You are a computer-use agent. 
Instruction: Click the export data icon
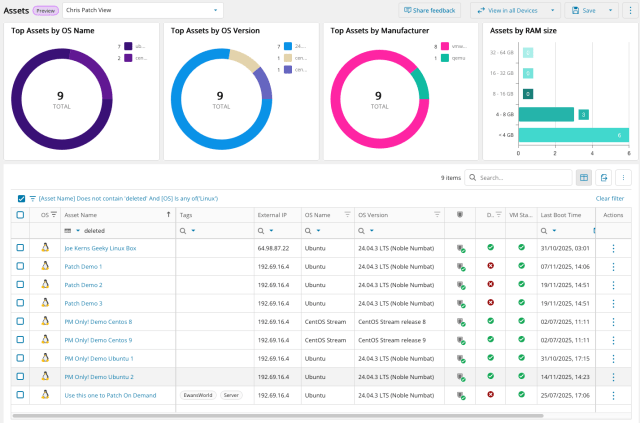coord(604,177)
